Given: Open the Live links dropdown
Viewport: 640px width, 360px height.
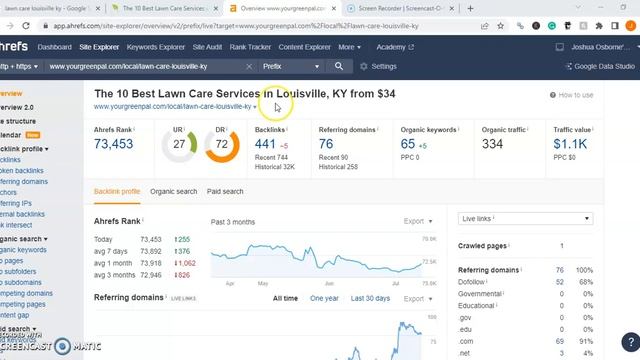Looking at the screenshot, I should (x=525, y=219).
